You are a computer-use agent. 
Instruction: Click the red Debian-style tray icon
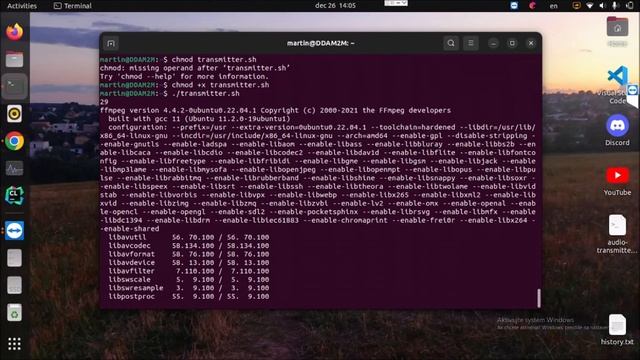532,6
